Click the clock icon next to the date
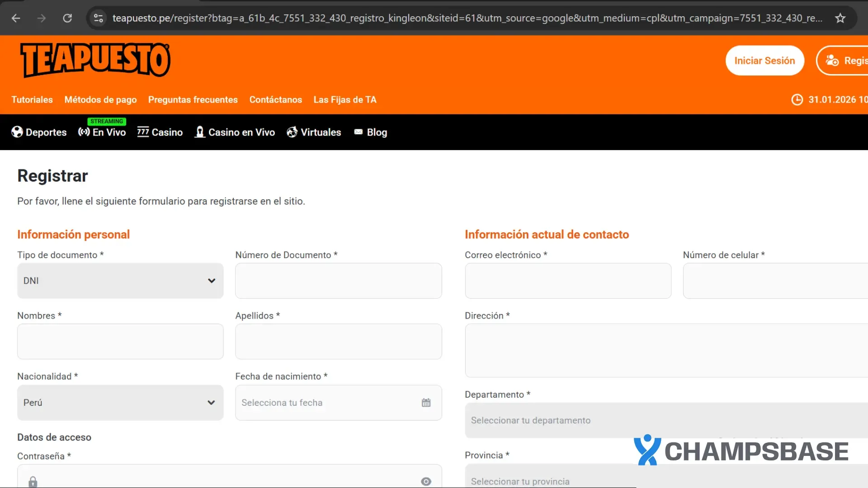 tap(797, 100)
